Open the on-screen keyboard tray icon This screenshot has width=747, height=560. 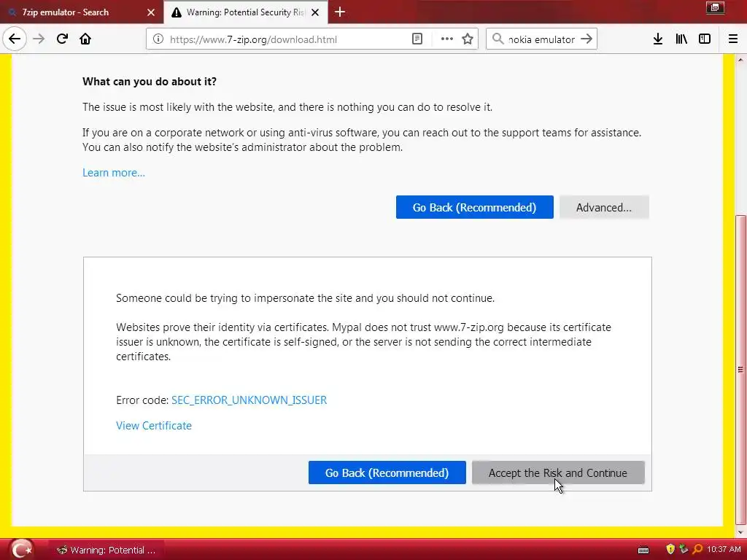643,550
